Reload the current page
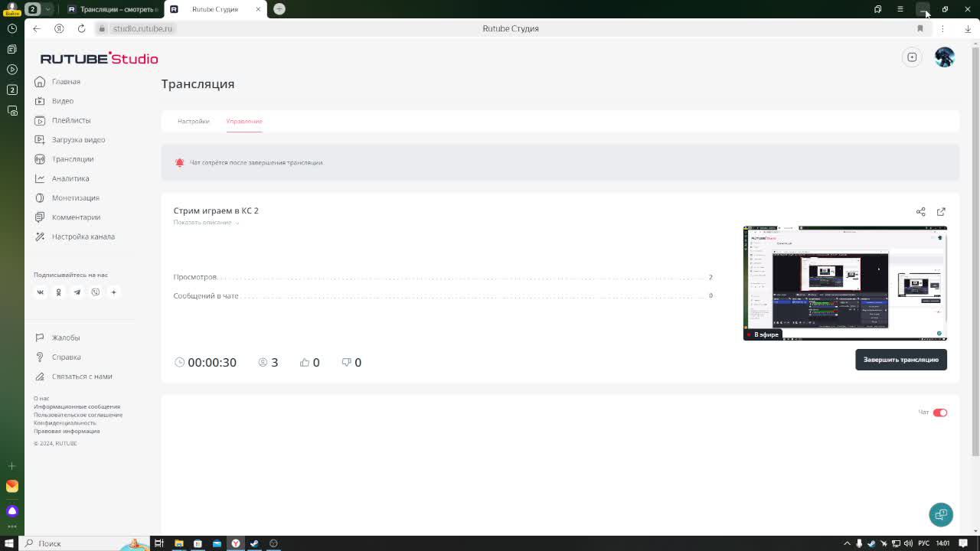 point(81,28)
